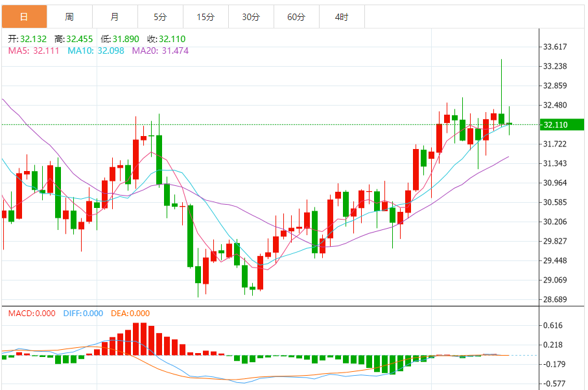The width and height of the screenshot is (588, 390).
Task: Click the low price 低:31.890
Action: pyautogui.click(x=120, y=39)
